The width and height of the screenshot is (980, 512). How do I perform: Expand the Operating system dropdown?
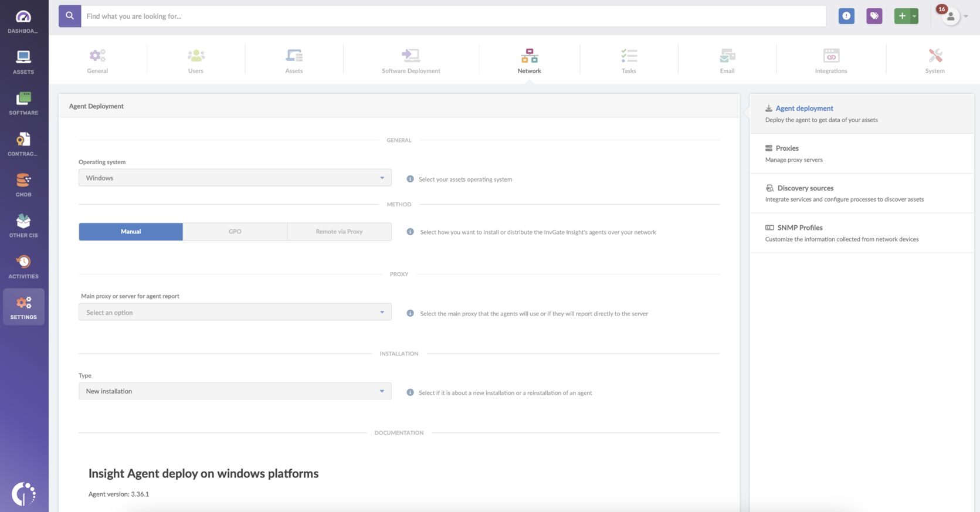[x=235, y=178]
